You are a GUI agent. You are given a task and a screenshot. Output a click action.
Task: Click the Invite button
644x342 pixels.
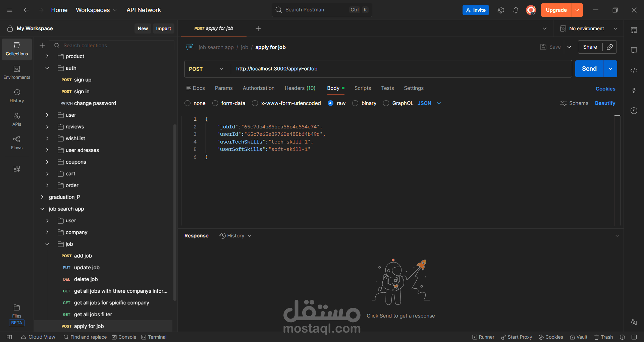(476, 10)
